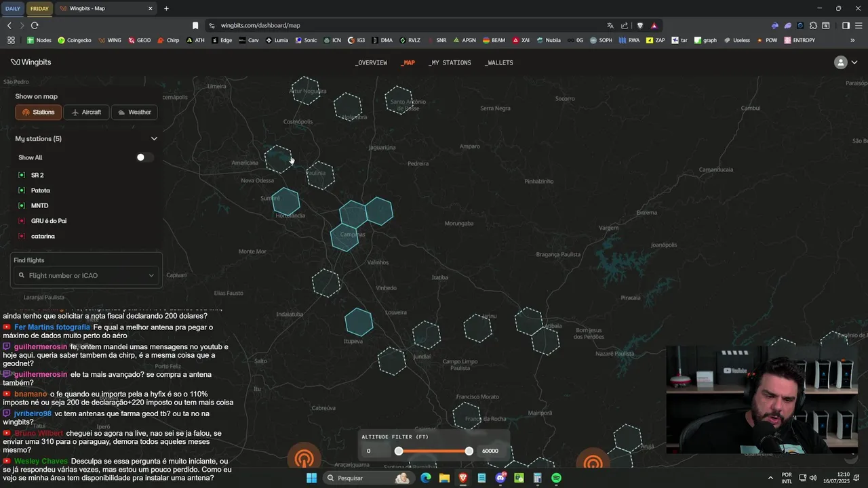The width and height of the screenshot is (868, 488).
Task: Switch map layer to Aircraft
Action: point(86,113)
